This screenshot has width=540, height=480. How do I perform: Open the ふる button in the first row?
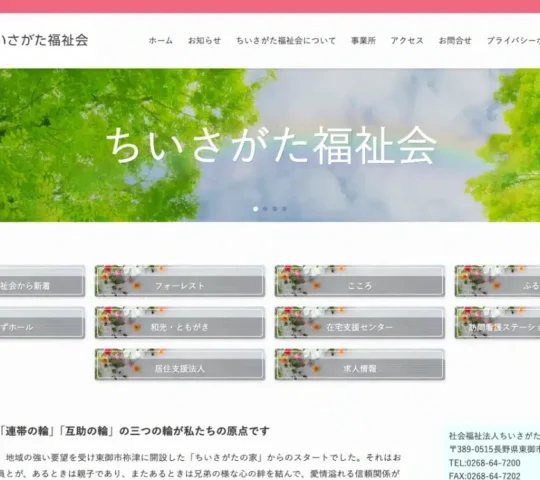[x=497, y=281]
